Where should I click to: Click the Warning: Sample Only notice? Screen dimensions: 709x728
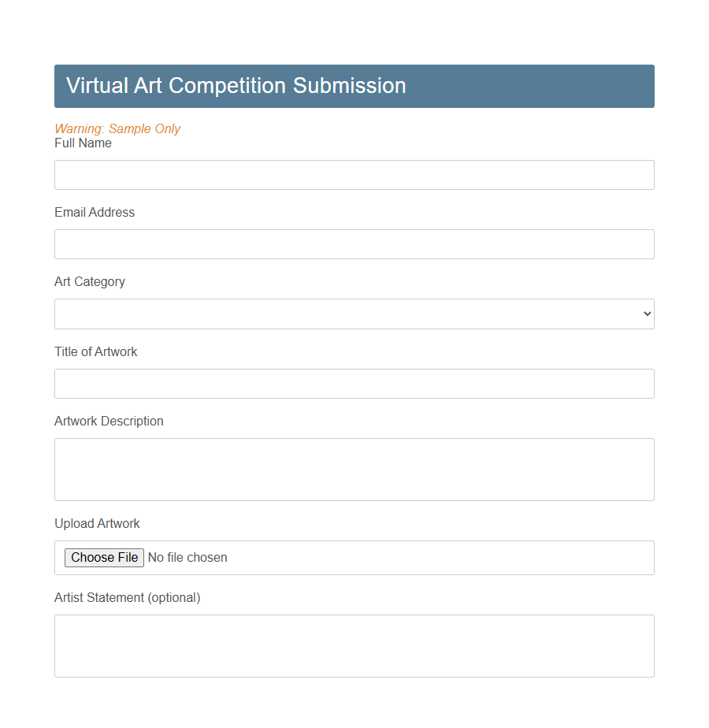coord(117,128)
